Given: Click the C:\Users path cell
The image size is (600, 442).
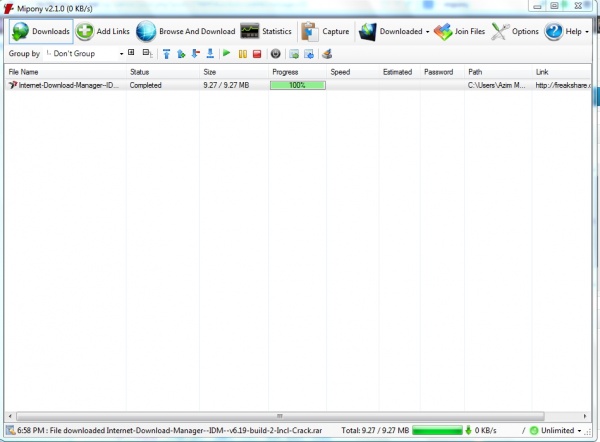Looking at the screenshot, I should click(x=496, y=85).
